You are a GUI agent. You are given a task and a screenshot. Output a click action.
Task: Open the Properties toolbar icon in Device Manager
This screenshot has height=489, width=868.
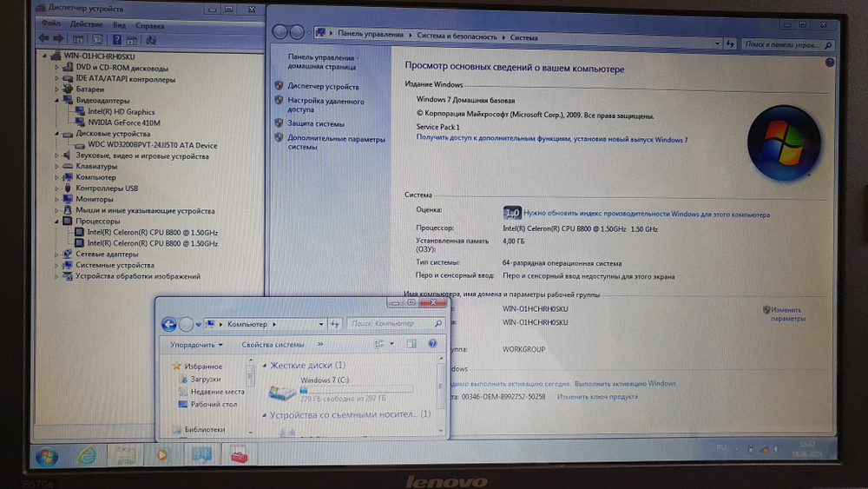[x=97, y=40]
